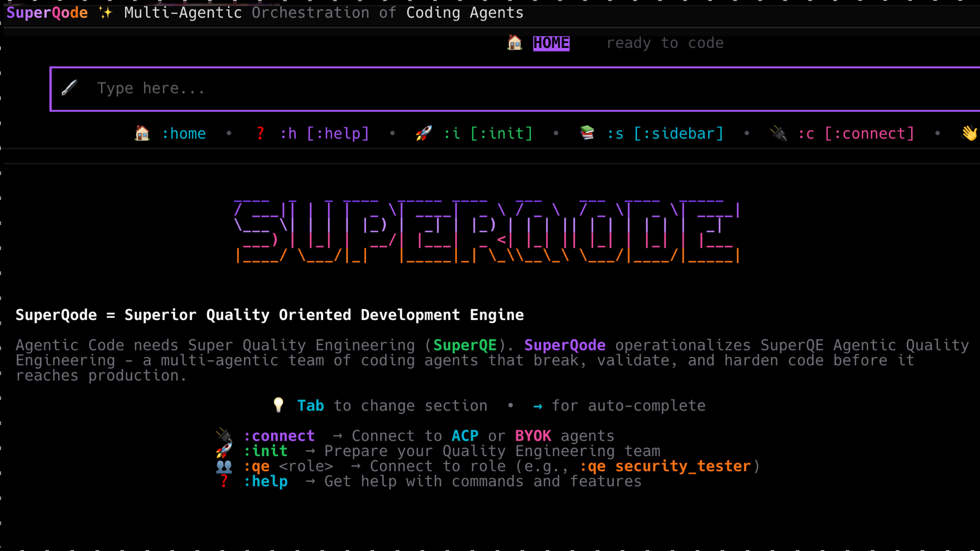Click the :help command link
This screenshot has height=551, width=980.
click(x=266, y=481)
